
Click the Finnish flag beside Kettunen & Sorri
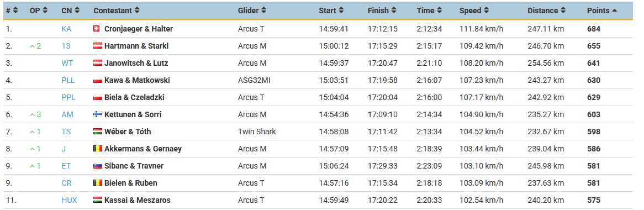[x=98, y=114]
